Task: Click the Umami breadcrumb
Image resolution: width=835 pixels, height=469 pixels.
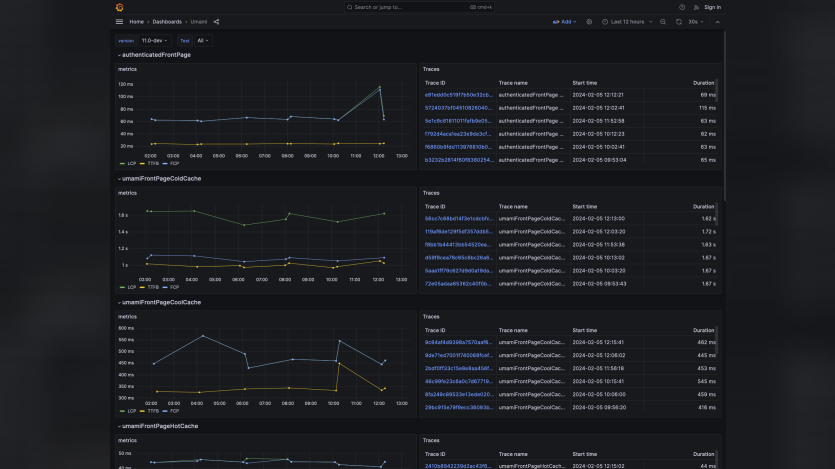Action: 199,22
